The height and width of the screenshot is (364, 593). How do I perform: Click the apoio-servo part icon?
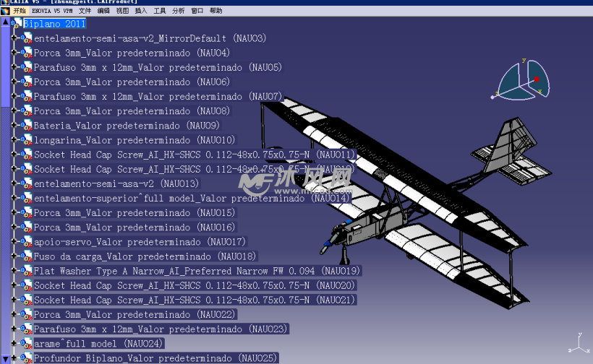[x=27, y=242]
